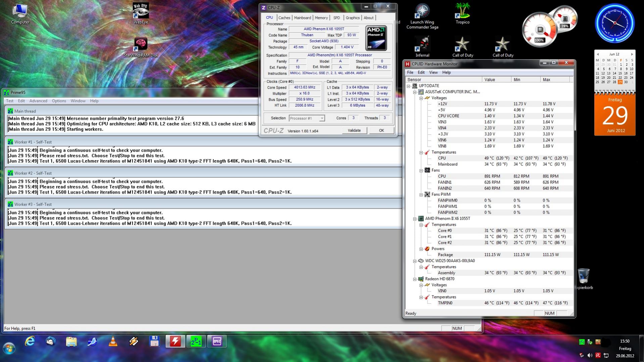
Task: Collapse the WDC WD25 00AAKS-00L9A0 node
Action: pos(415,261)
